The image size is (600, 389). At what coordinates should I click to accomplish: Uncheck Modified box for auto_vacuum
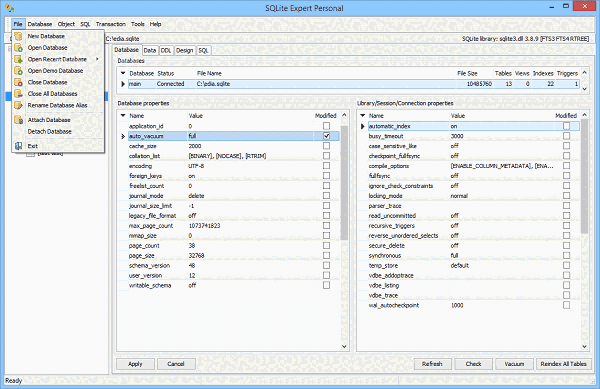coord(326,136)
